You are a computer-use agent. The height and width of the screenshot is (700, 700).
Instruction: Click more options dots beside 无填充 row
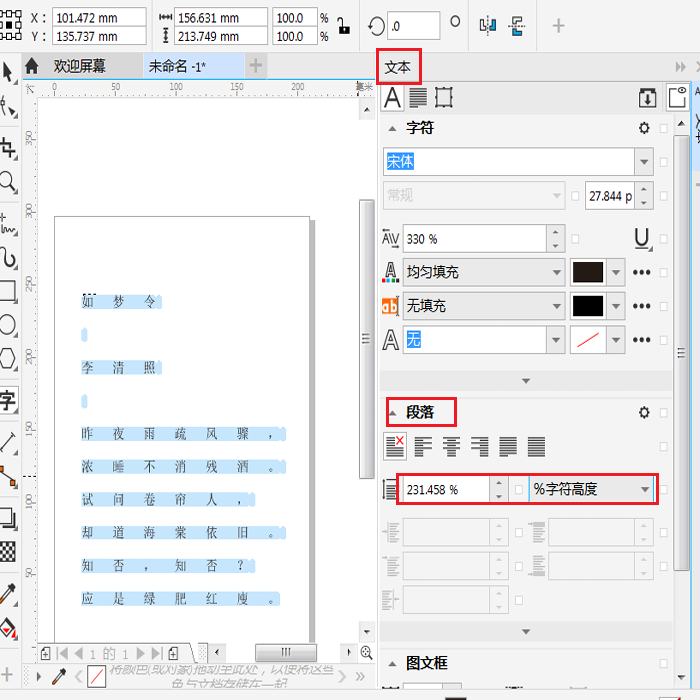(x=642, y=306)
